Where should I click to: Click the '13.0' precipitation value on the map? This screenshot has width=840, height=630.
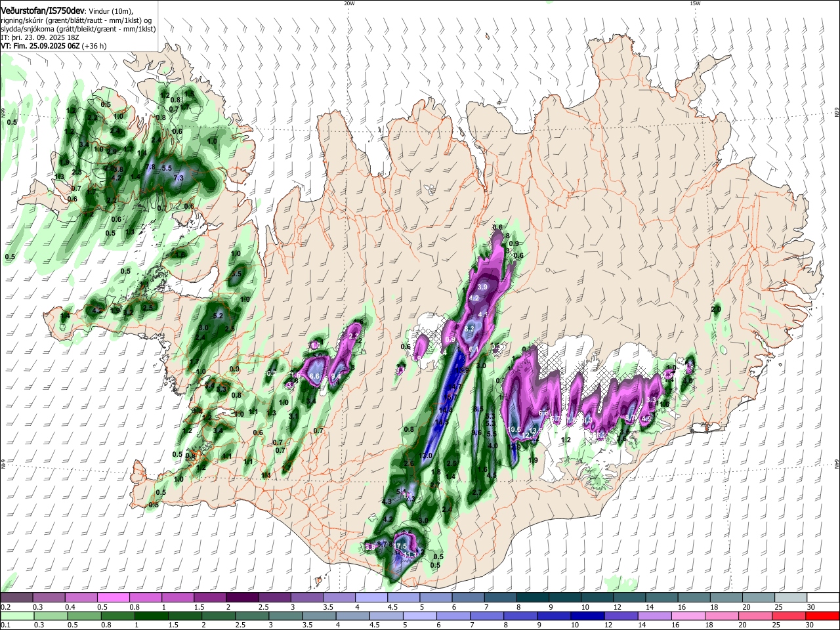427,455
